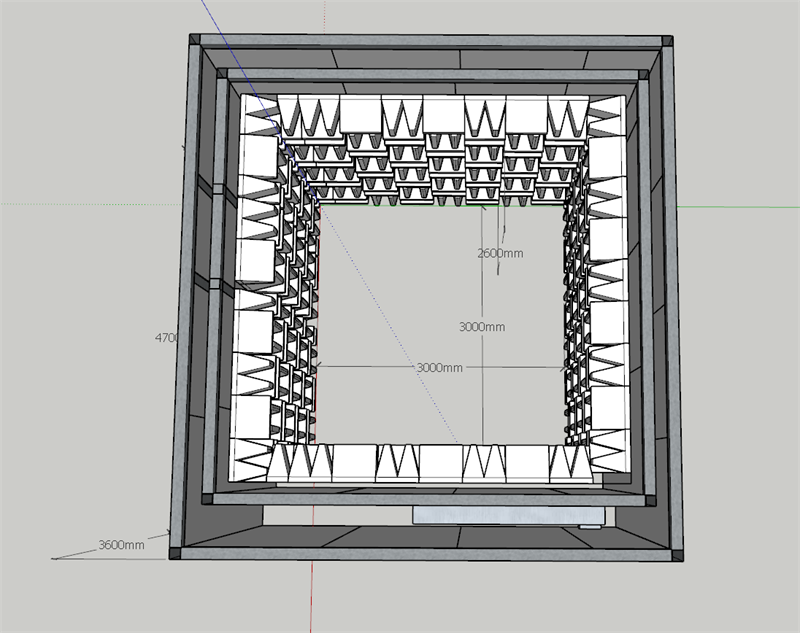
Task: Select the outer frame's left vertical post
Action: (x=185, y=296)
